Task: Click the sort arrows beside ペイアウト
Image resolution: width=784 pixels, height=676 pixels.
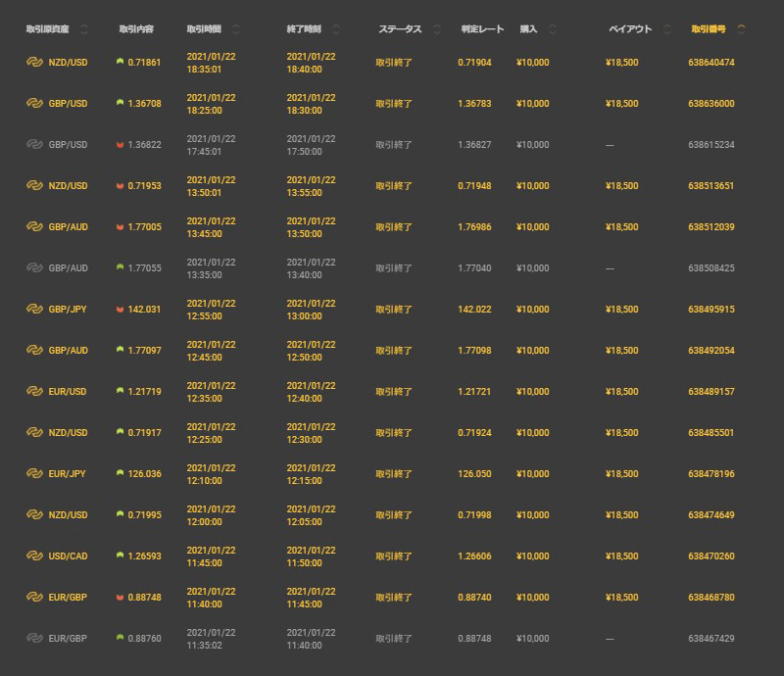Action: [x=667, y=29]
